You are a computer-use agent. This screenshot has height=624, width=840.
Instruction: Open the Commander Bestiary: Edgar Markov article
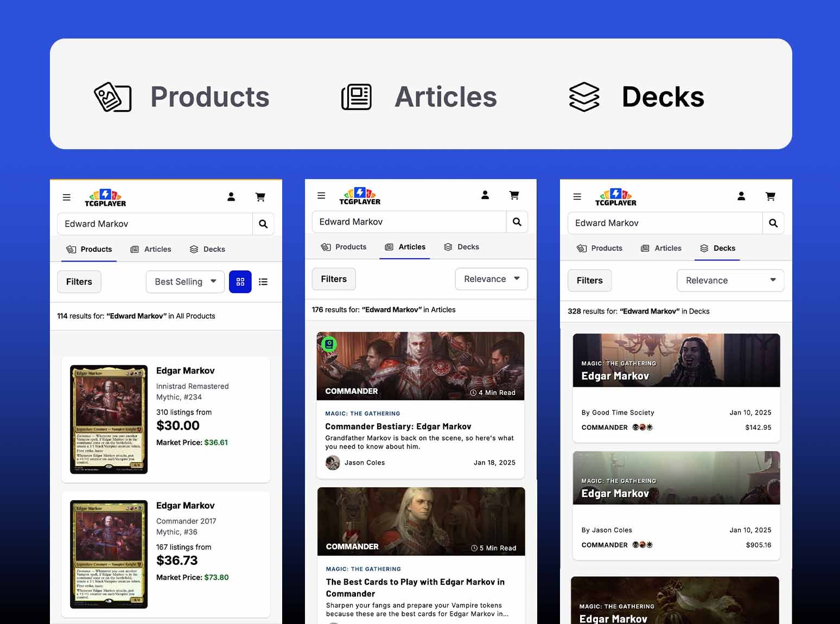coord(398,426)
